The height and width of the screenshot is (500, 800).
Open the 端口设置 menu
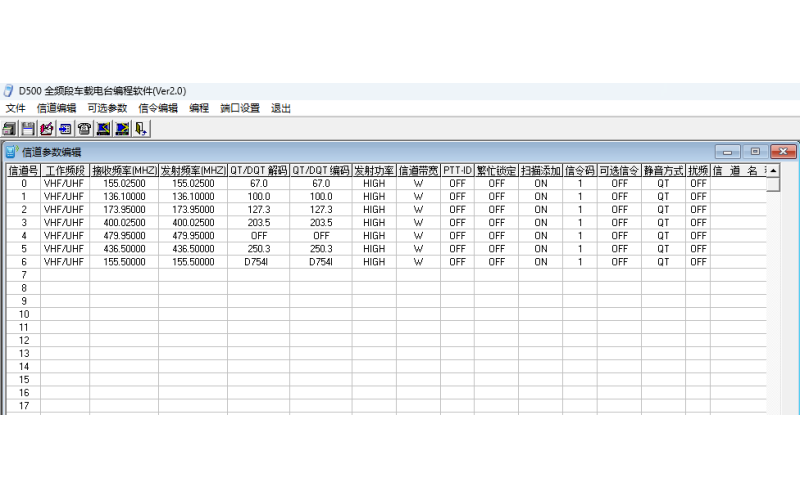(240, 108)
